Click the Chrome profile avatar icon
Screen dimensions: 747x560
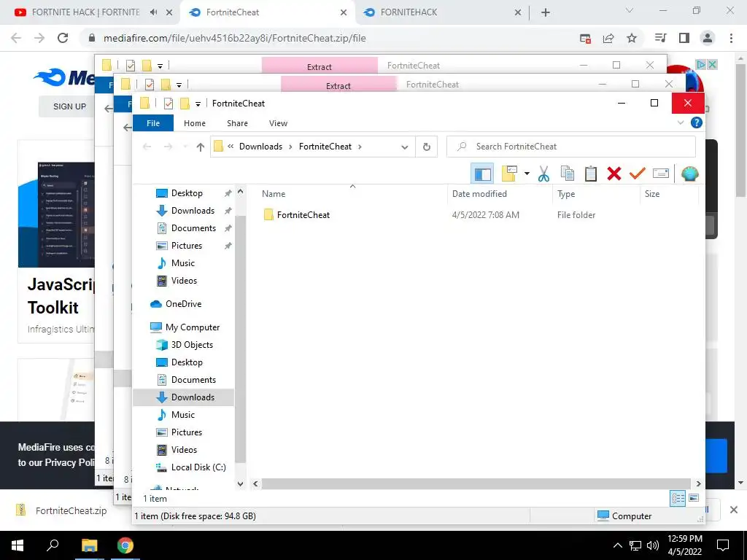click(708, 38)
